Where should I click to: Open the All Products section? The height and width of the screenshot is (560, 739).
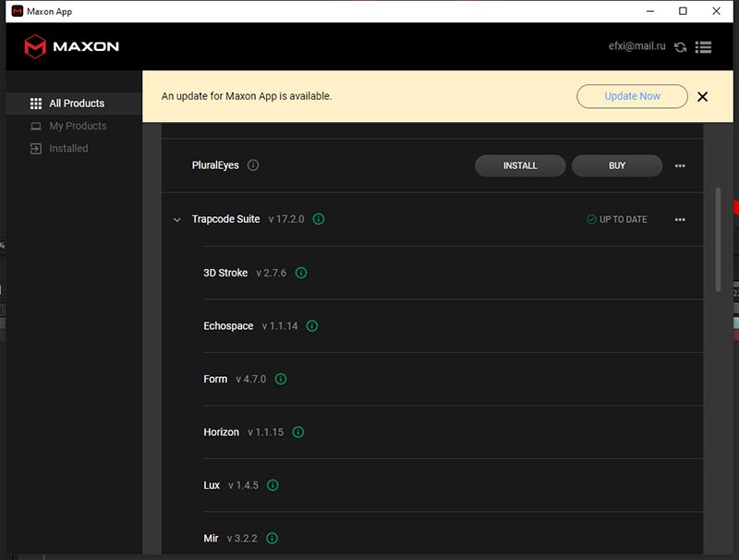point(74,103)
